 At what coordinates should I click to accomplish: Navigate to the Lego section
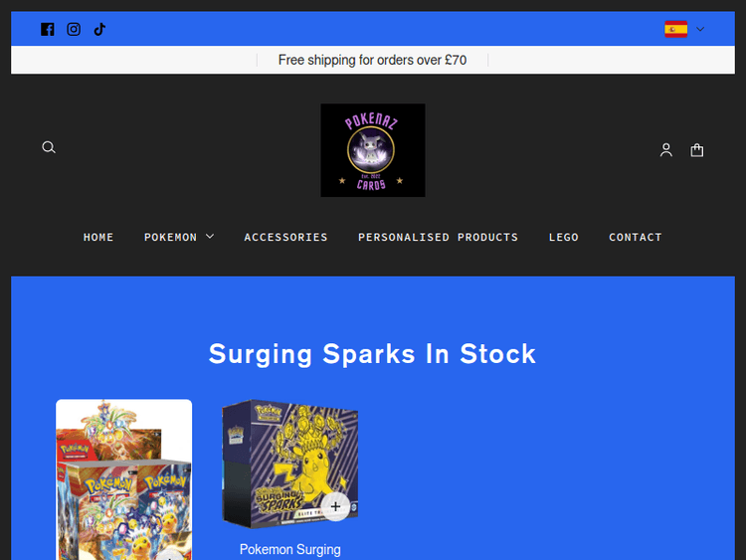click(564, 237)
